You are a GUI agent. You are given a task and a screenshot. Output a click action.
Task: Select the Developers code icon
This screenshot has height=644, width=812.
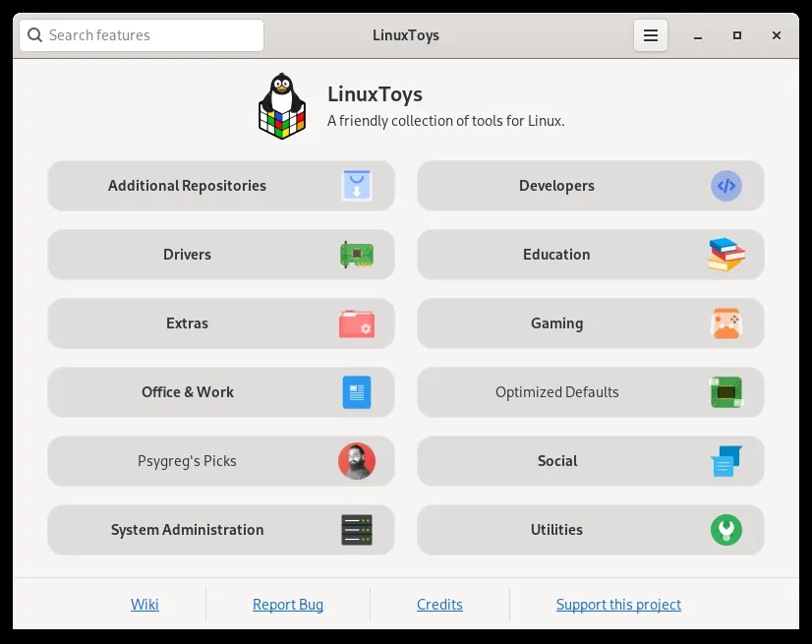click(726, 185)
